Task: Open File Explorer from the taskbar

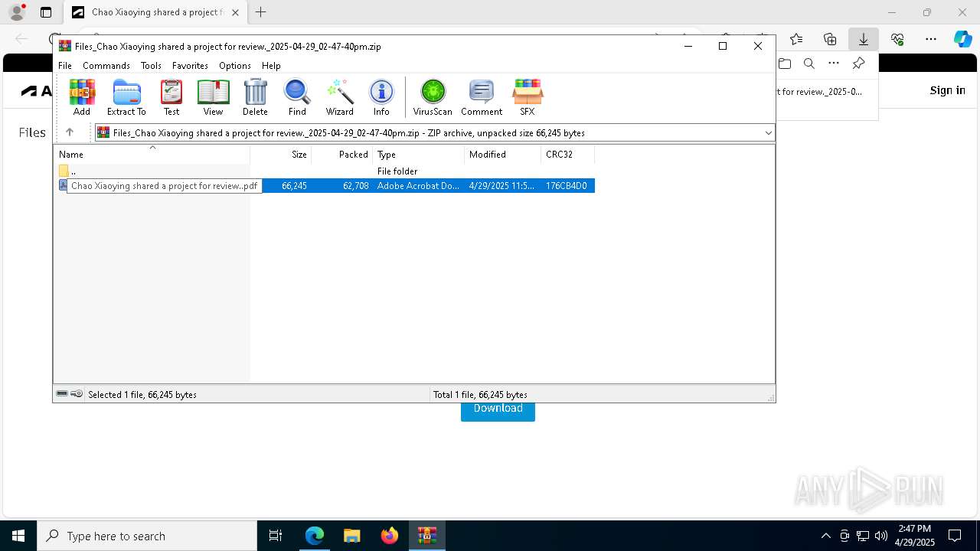Action: coord(352,536)
